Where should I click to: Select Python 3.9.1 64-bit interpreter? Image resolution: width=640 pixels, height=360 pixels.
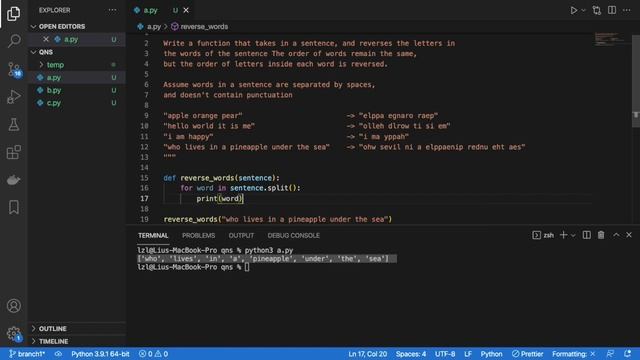point(100,354)
